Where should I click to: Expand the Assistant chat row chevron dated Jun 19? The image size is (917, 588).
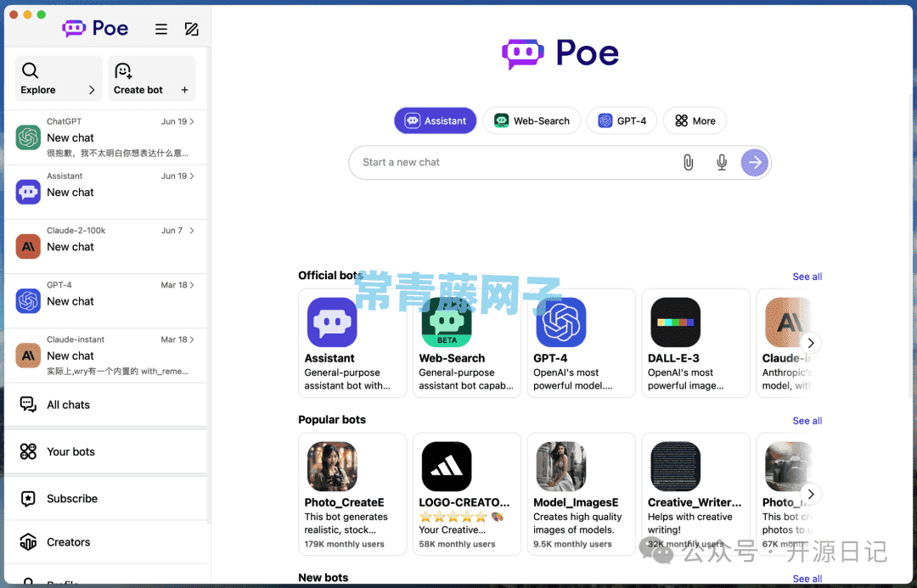[x=192, y=176]
